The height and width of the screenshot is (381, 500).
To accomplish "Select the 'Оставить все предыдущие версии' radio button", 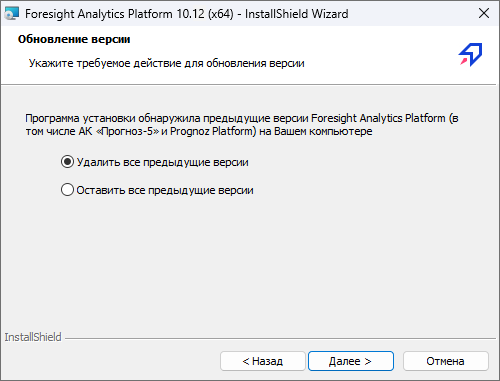I will click(x=67, y=190).
